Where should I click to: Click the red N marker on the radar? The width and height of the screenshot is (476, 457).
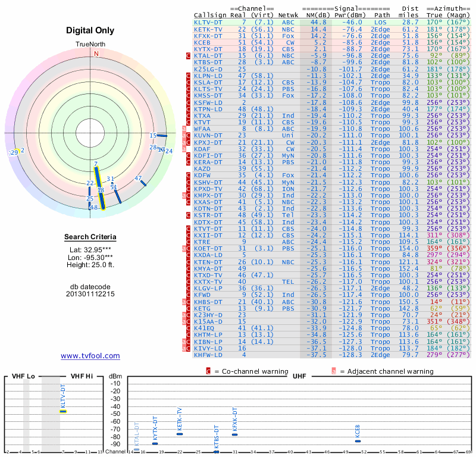(96, 53)
